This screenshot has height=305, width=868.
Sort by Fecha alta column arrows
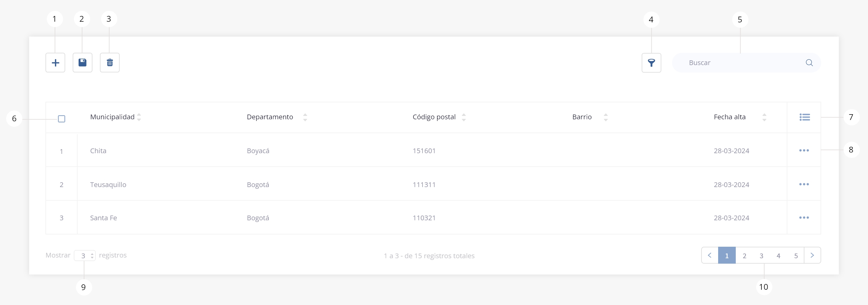coord(764,117)
